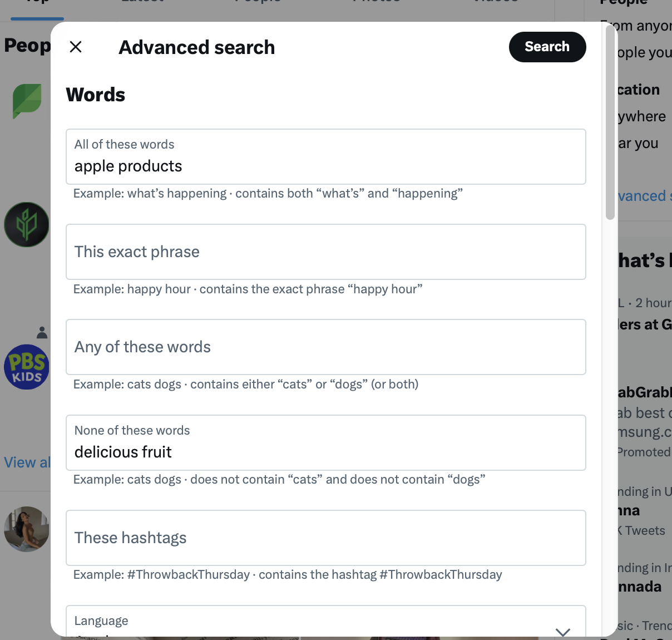Select the 'Any of these words' field
Viewport: 672px width, 640px height.
point(325,347)
